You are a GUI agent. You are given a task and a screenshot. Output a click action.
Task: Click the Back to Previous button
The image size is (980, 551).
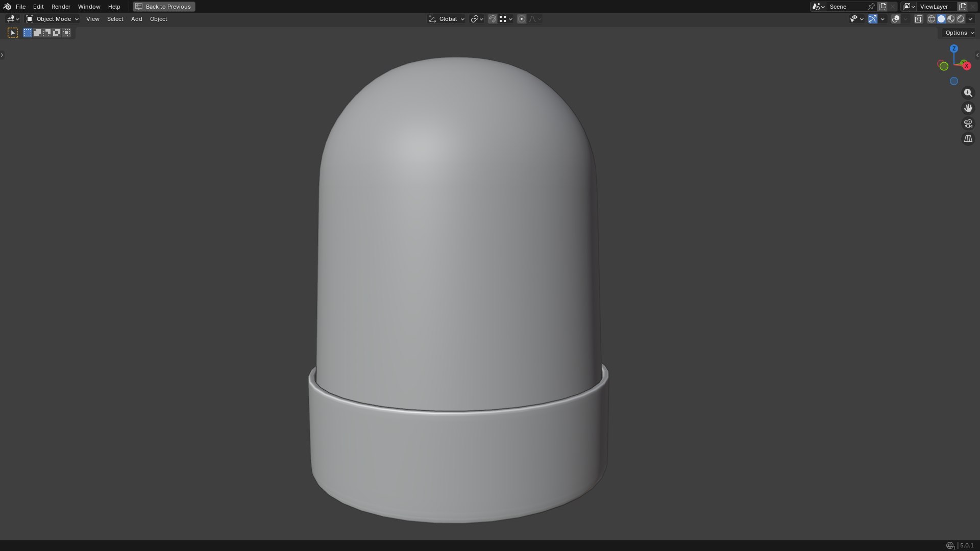pos(164,7)
